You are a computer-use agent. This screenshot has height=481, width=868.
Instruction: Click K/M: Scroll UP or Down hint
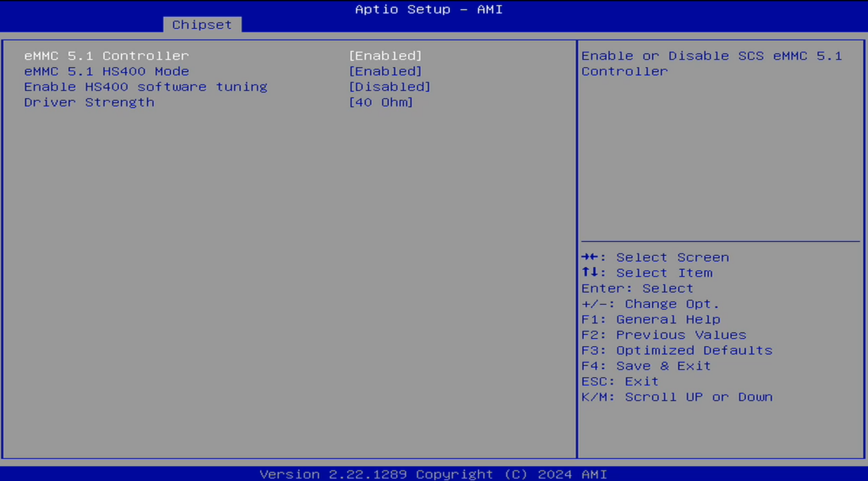[677, 397]
